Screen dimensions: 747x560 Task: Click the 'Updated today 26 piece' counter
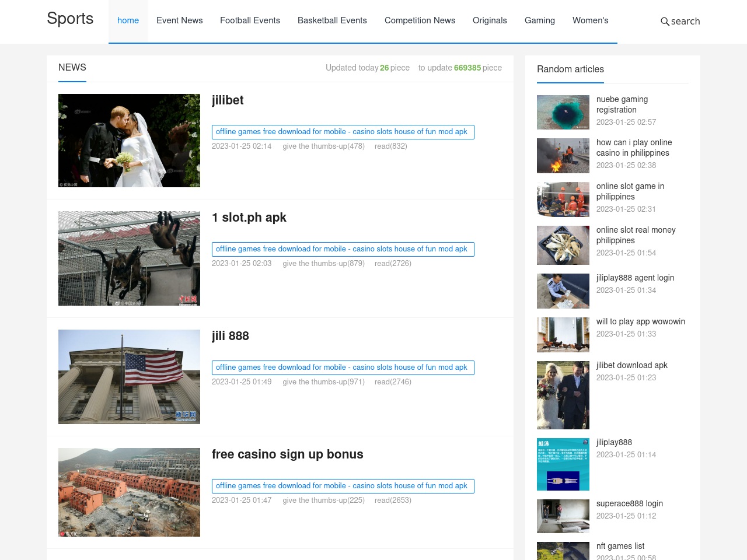[368, 68]
